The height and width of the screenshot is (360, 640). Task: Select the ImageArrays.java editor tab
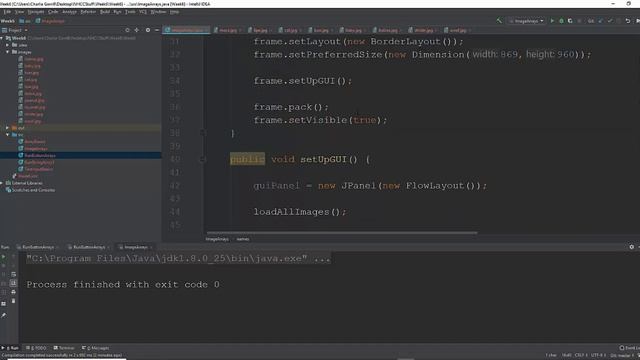(x=186, y=30)
